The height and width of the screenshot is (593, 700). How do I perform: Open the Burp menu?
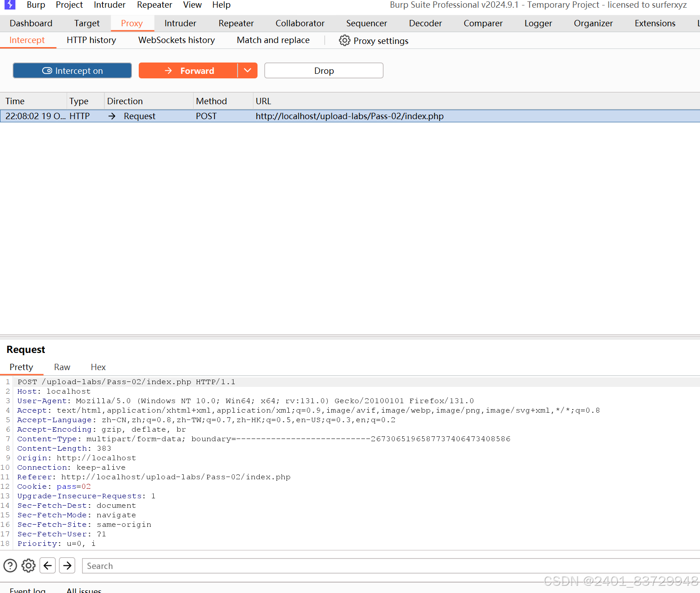(x=36, y=5)
